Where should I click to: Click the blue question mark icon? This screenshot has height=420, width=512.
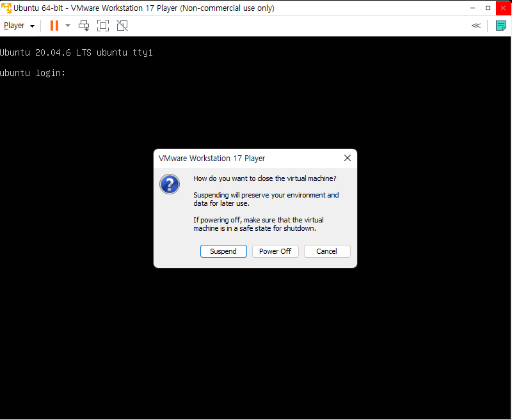[170, 184]
